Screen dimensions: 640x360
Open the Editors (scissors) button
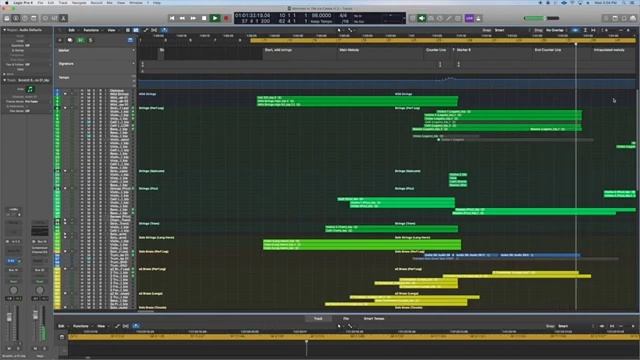coord(63,18)
